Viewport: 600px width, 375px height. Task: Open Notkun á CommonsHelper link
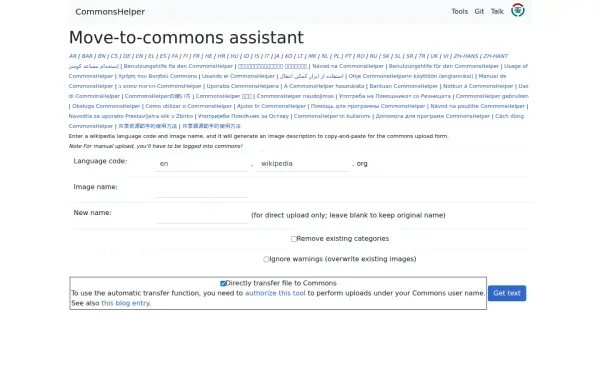tap(478, 86)
